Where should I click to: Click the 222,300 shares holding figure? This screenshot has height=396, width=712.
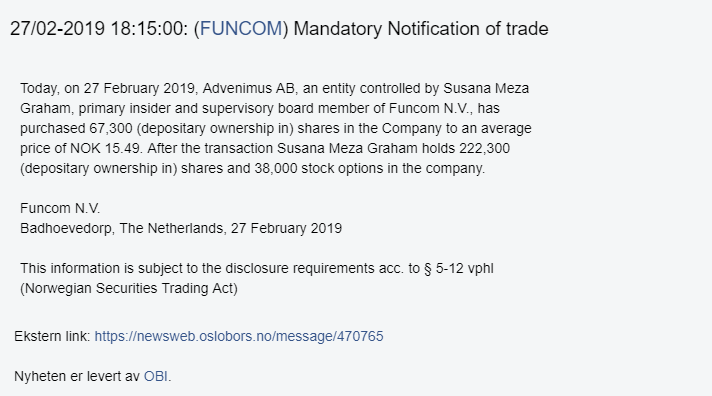pyautogui.click(x=485, y=148)
